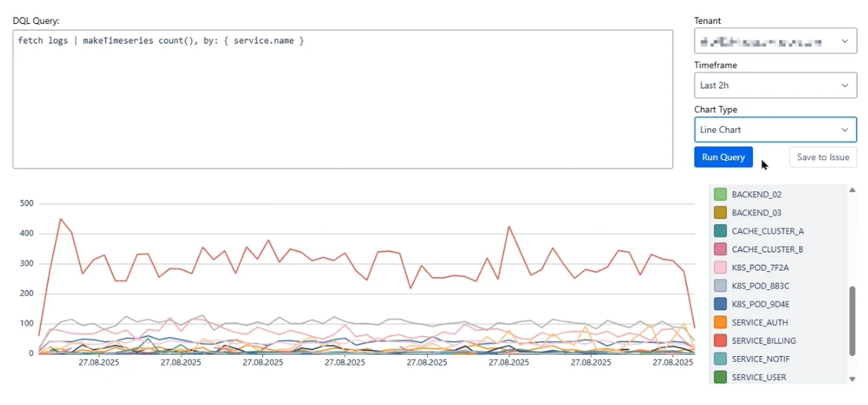Click the Run Query button
This screenshot has height=405, width=868.
tap(723, 157)
